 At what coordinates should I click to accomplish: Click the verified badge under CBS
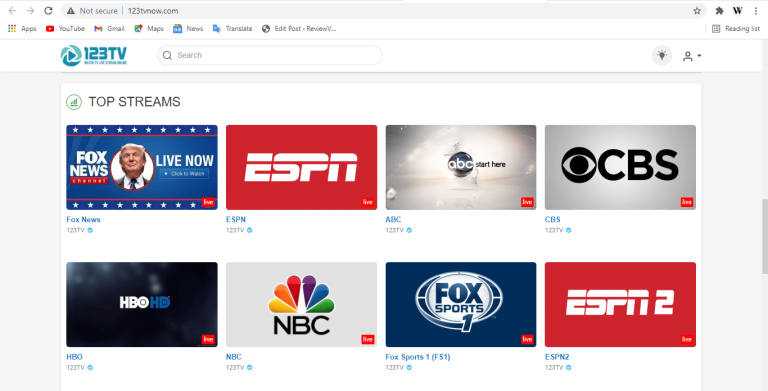click(x=569, y=230)
